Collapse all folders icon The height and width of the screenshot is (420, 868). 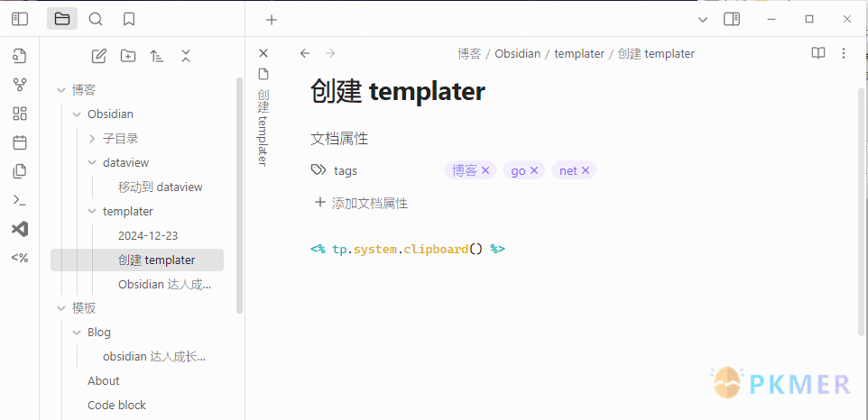pyautogui.click(x=186, y=56)
